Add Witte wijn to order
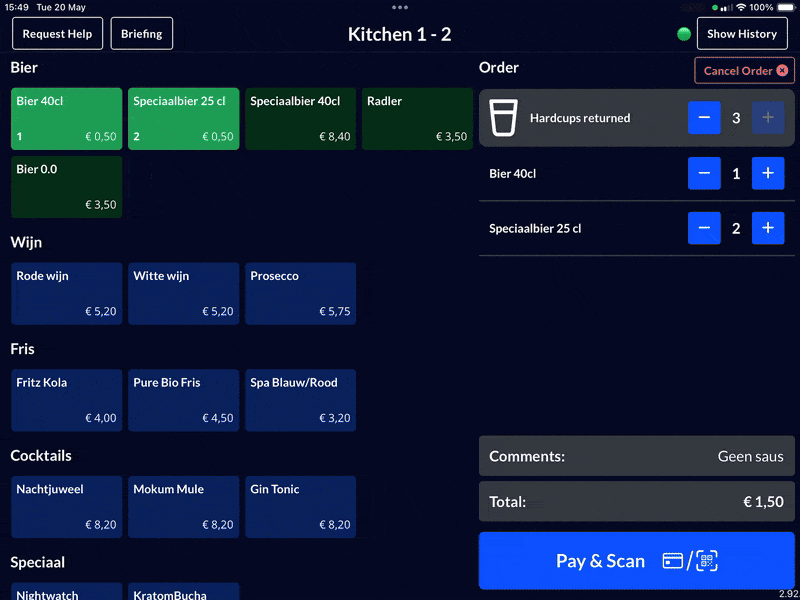 coord(183,294)
